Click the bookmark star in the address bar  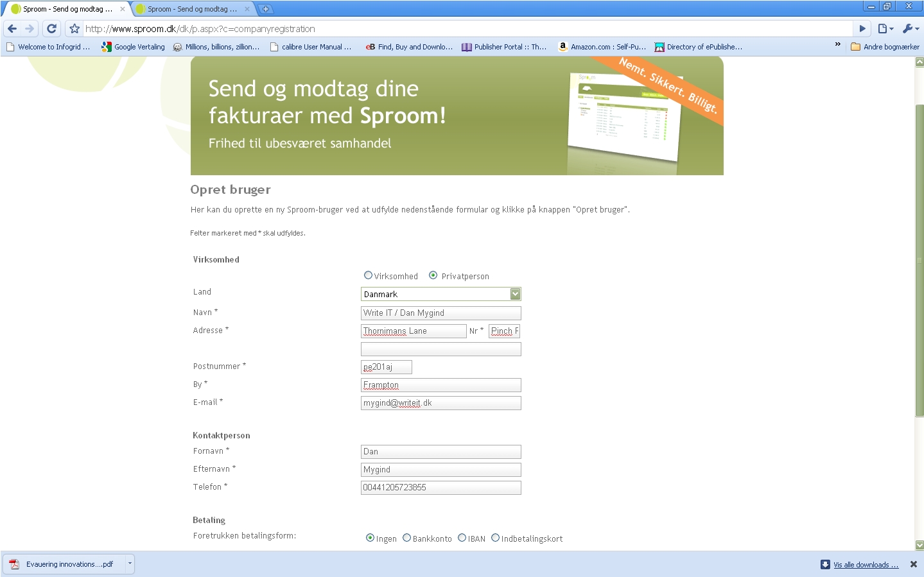click(x=73, y=28)
